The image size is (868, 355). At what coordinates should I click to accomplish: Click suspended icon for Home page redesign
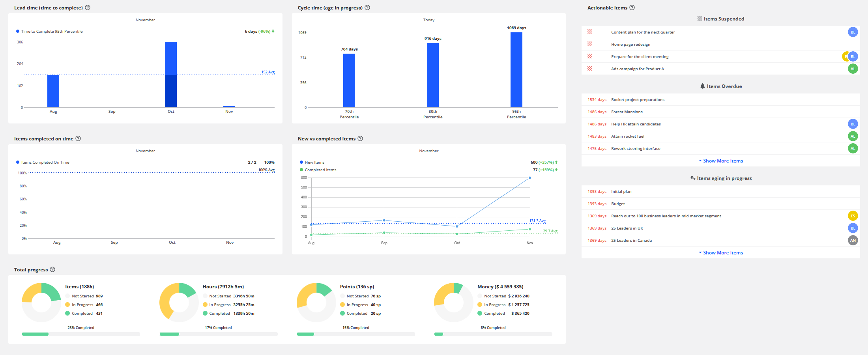click(x=590, y=44)
